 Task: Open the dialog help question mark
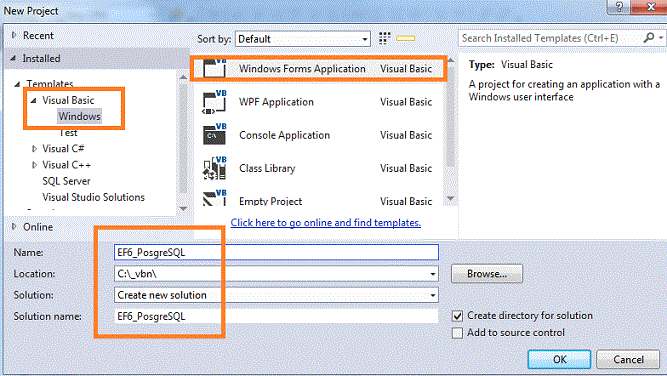pyautogui.click(x=619, y=7)
